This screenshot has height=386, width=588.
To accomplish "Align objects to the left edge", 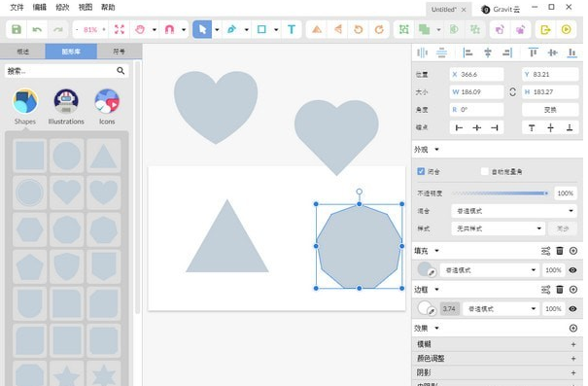I will click(x=467, y=53).
